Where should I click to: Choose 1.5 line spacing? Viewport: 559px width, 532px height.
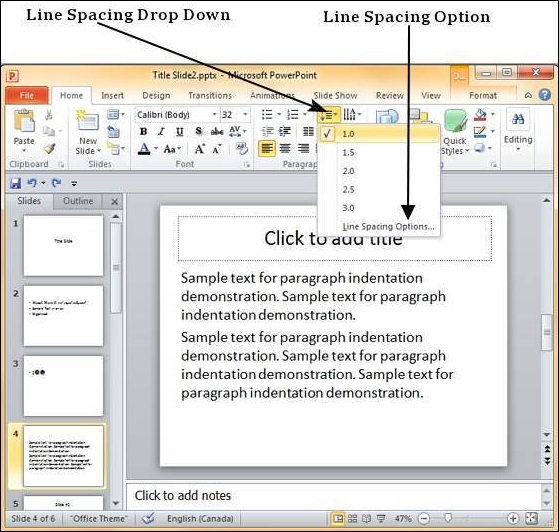[x=379, y=153]
